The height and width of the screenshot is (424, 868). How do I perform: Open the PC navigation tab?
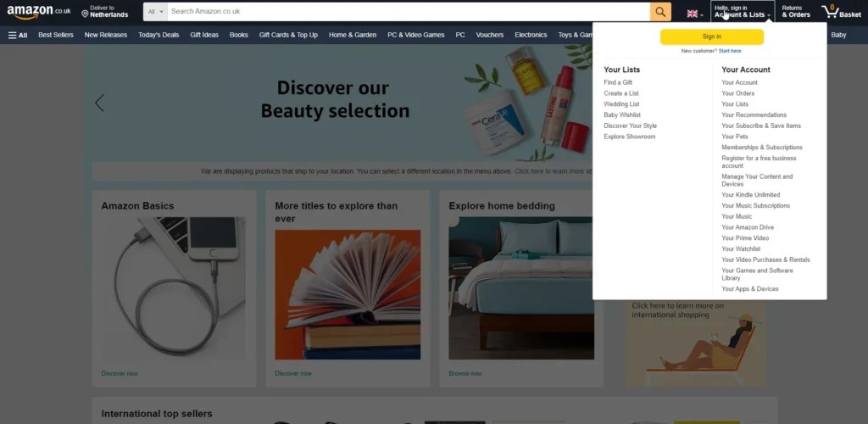[460, 35]
